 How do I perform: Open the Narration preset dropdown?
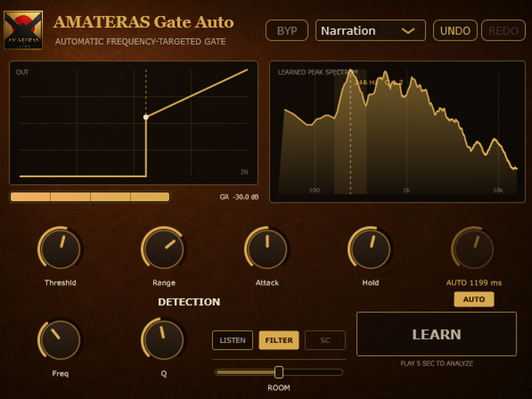tap(370, 31)
